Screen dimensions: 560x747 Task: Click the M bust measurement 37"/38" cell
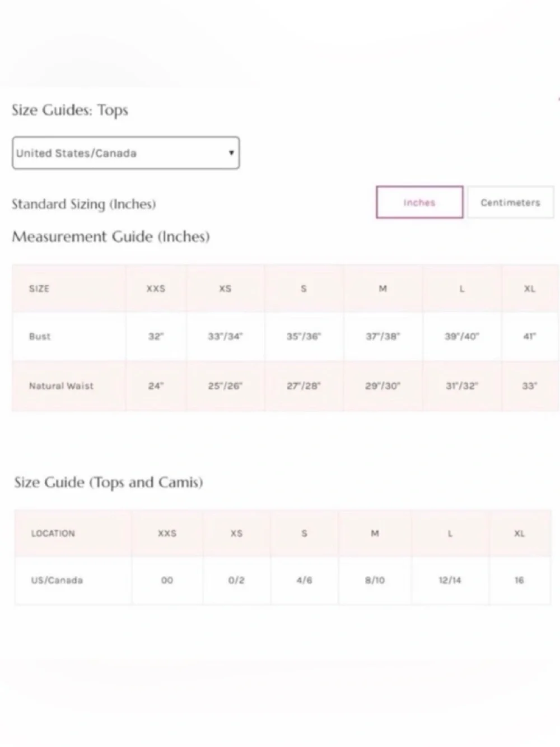coord(383,337)
